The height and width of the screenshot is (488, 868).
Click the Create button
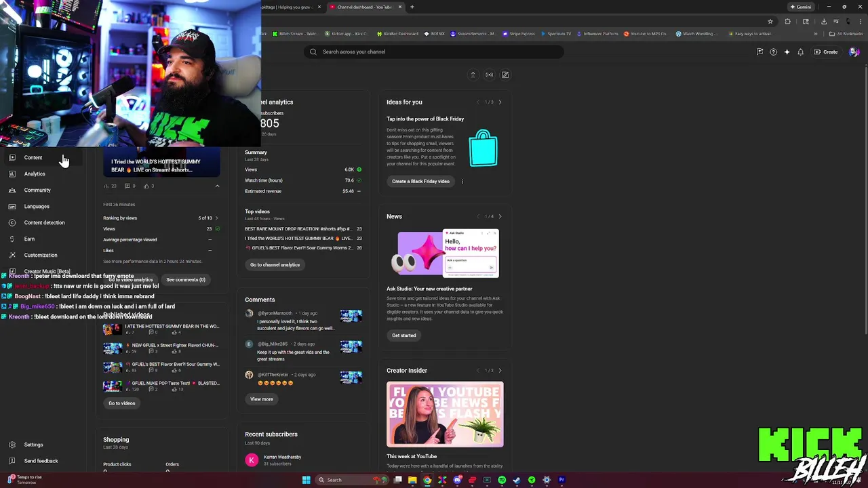tap(826, 52)
